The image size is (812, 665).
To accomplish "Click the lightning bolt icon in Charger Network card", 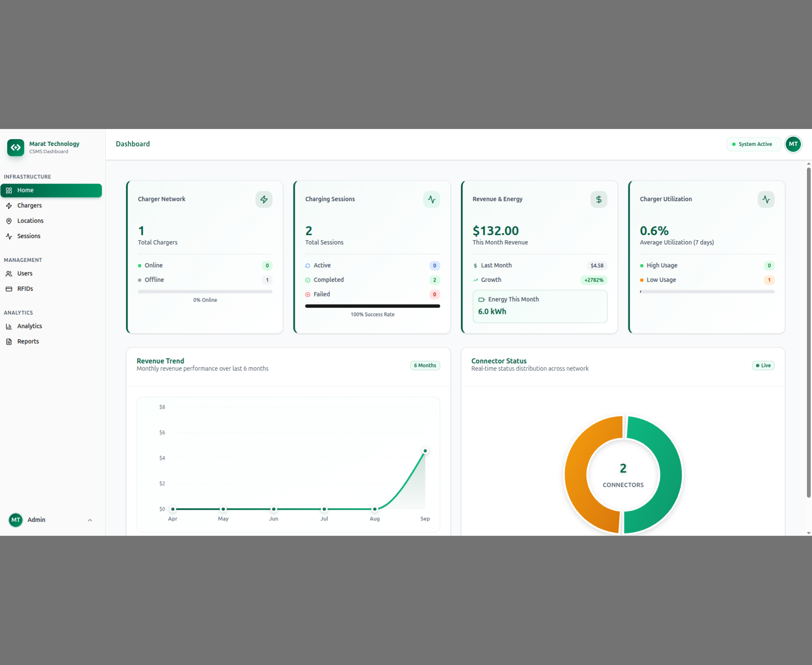I will point(264,199).
